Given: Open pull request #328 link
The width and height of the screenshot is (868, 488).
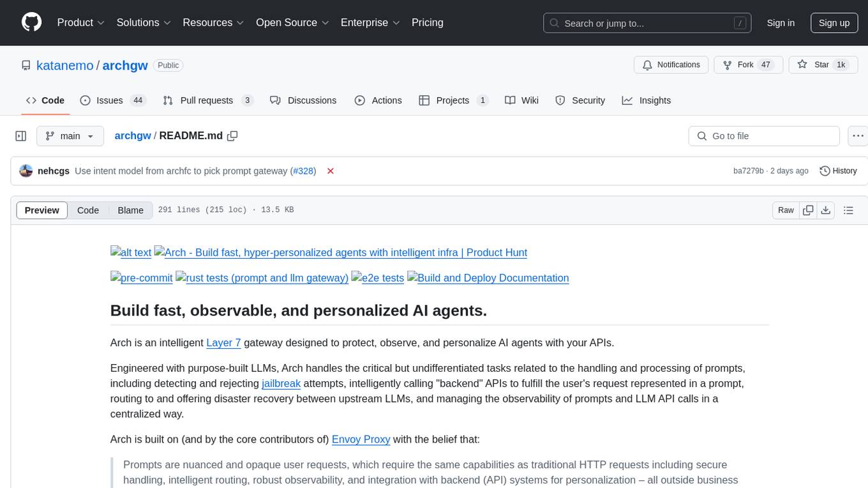Looking at the screenshot, I should pyautogui.click(x=303, y=171).
